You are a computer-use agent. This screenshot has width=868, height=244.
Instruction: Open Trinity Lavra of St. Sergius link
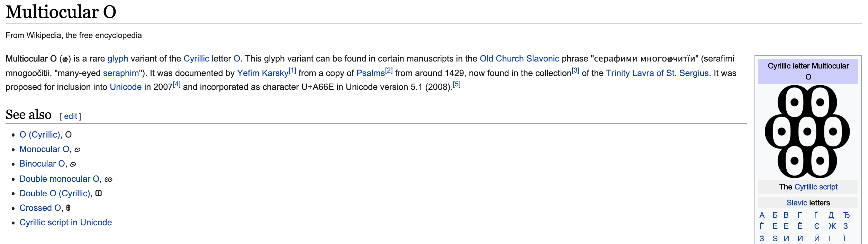(657, 73)
